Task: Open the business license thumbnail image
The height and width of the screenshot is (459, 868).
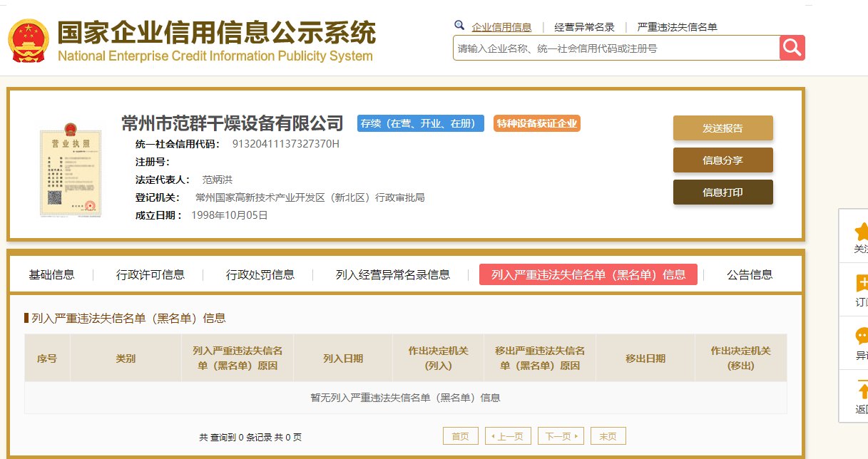Action: (70, 170)
